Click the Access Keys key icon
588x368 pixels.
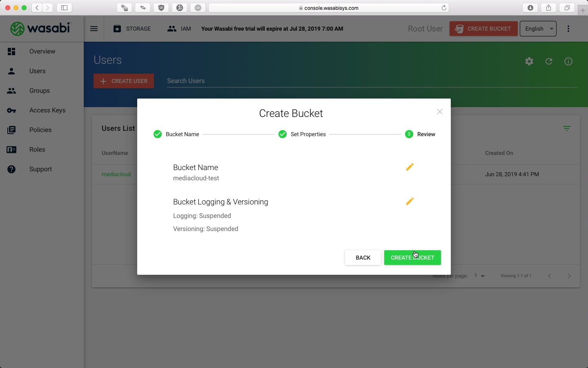point(11,110)
